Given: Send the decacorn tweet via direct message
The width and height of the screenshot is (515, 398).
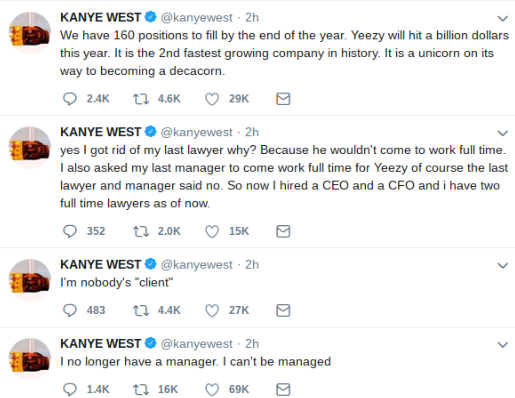Looking at the screenshot, I should click(x=283, y=99).
